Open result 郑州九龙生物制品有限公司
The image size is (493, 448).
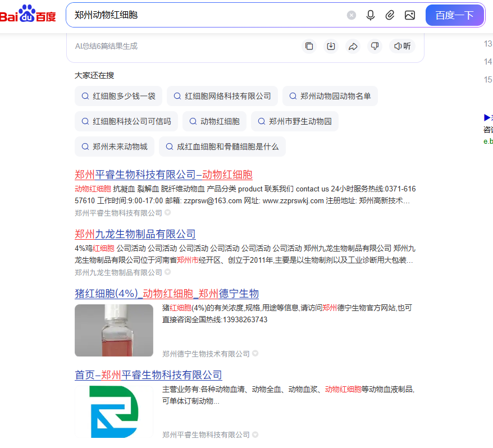(x=135, y=234)
